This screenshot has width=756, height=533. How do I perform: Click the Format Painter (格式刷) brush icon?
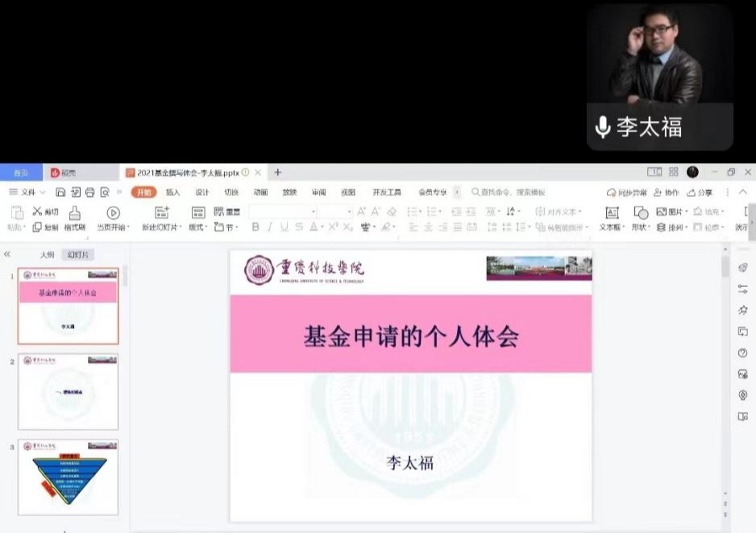(75, 213)
